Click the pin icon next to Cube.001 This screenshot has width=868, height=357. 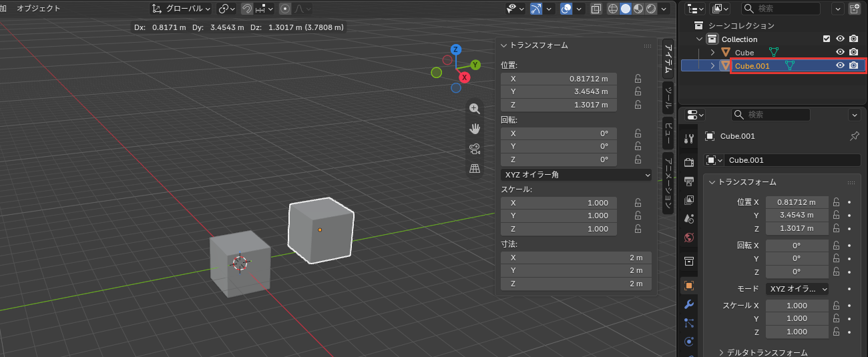coord(854,136)
